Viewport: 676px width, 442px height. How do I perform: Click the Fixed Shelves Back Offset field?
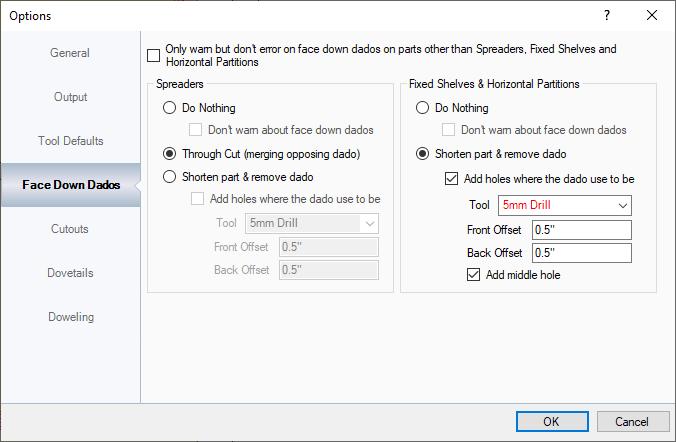(x=581, y=253)
